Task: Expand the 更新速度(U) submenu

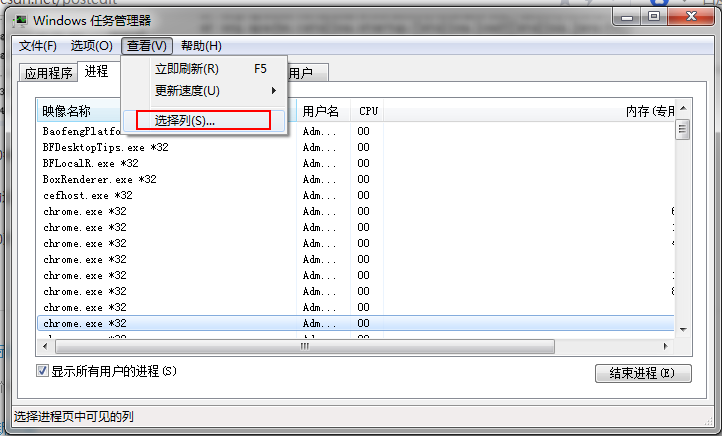Action: click(205, 91)
